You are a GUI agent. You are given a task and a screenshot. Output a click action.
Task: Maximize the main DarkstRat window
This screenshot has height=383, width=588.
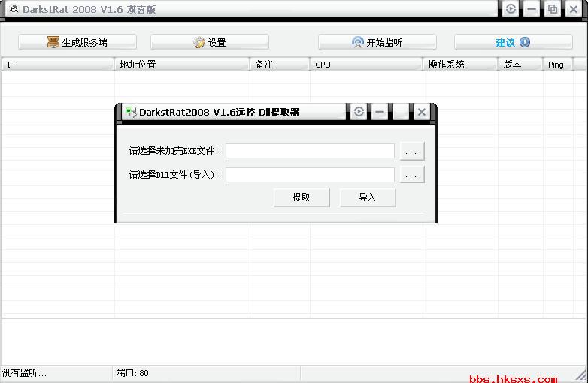553,8
